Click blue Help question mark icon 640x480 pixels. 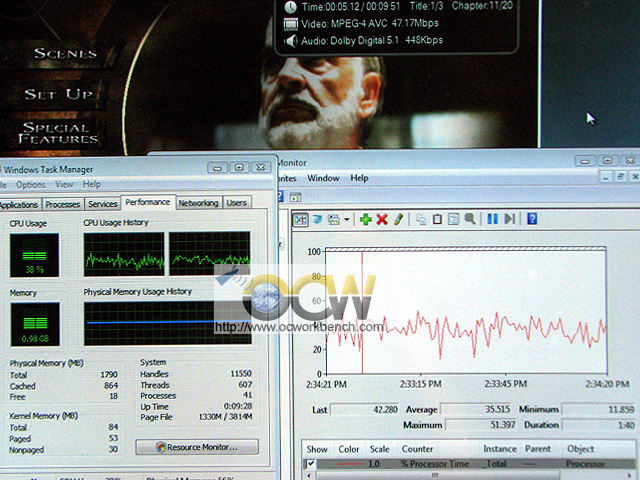[x=532, y=219]
